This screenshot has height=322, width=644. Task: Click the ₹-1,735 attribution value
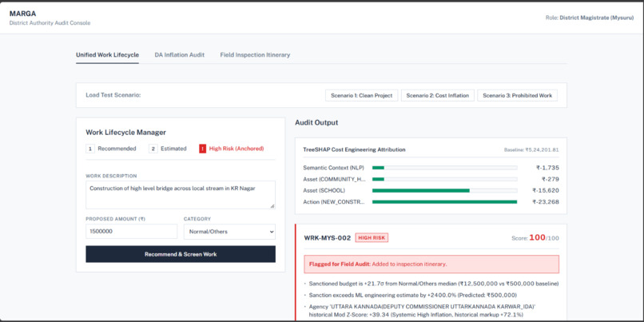click(547, 168)
